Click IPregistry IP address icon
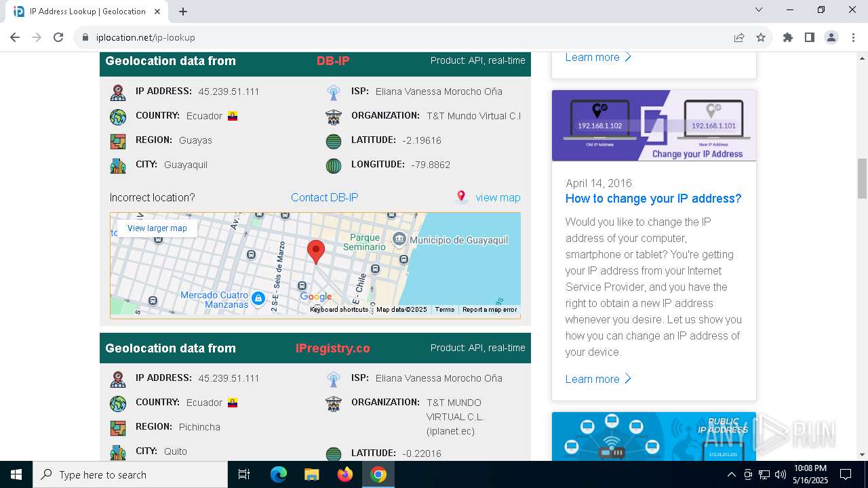 (118, 379)
